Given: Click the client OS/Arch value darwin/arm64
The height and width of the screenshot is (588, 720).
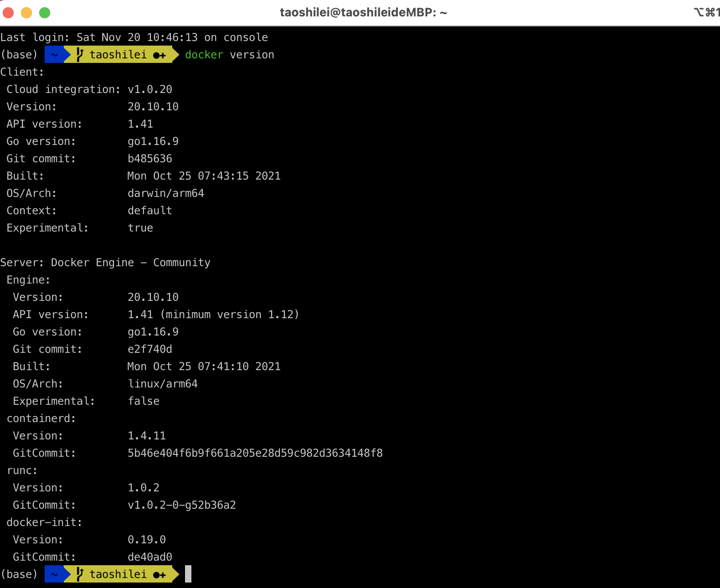Looking at the screenshot, I should 166,193.
